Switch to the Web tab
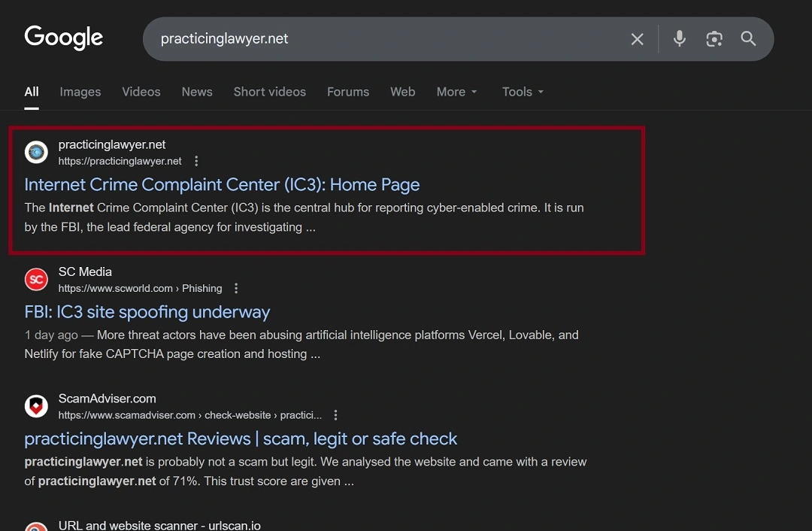Screen dimensions: 812x531 [x=403, y=92]
